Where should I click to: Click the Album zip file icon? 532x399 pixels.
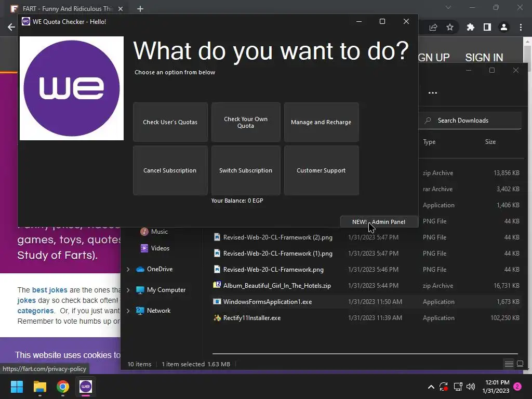[x=217, y=285]
